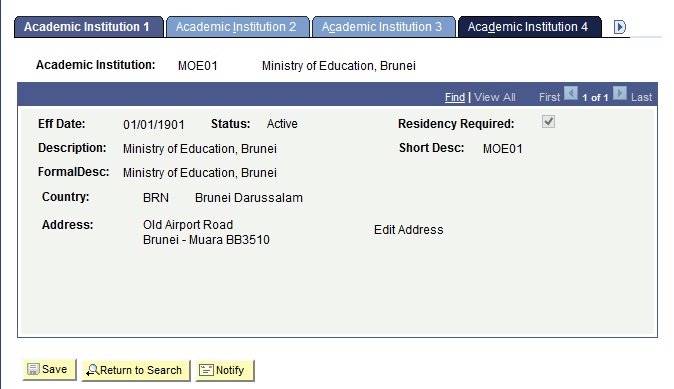Go to next row arrow icon
This screenshot has height=389, width=674.
pos(619,93)
